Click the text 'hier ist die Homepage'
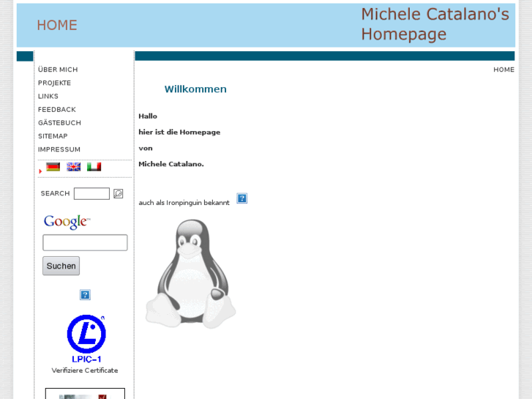The image size is (532, 399). [x=179, y=132]
